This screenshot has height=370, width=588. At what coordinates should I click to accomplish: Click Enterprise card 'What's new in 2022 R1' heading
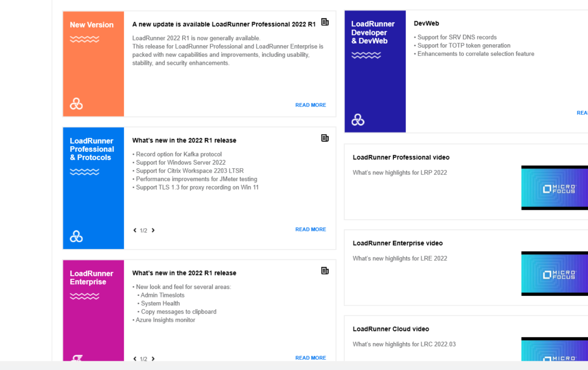[x=184, y=273]
